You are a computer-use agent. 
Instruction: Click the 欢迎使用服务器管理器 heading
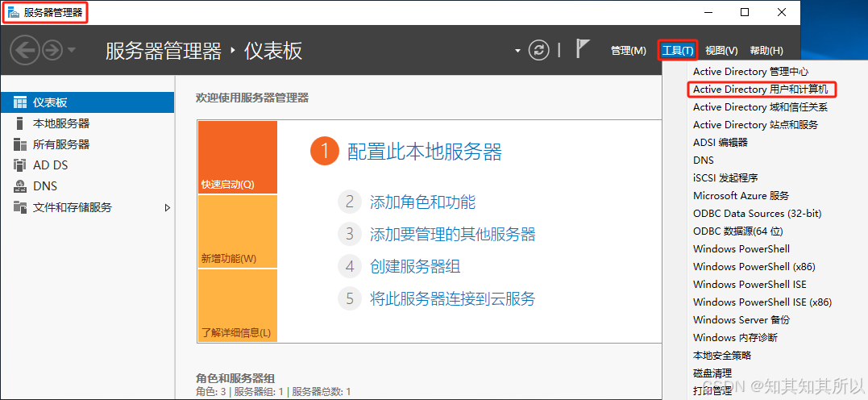[x=252, y=98]
